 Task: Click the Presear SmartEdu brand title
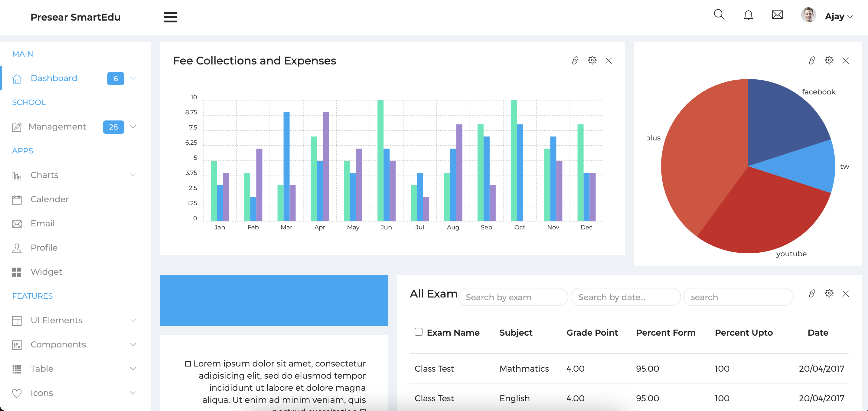pos(76,17)
